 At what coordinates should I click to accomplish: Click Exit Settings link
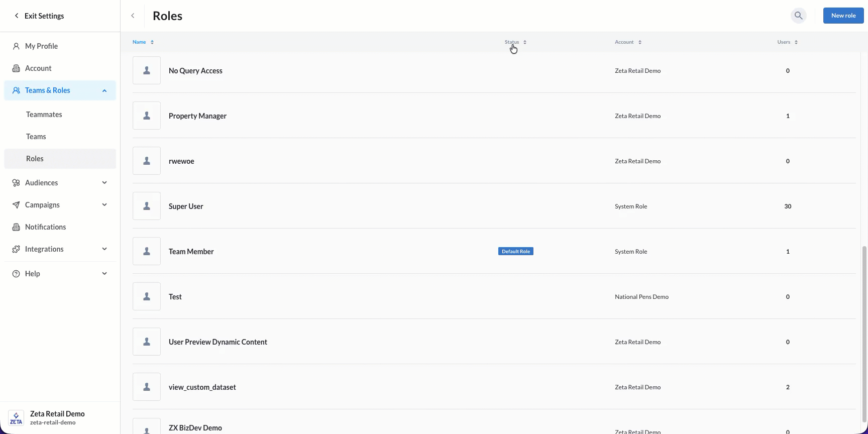[x=39, y=16]
